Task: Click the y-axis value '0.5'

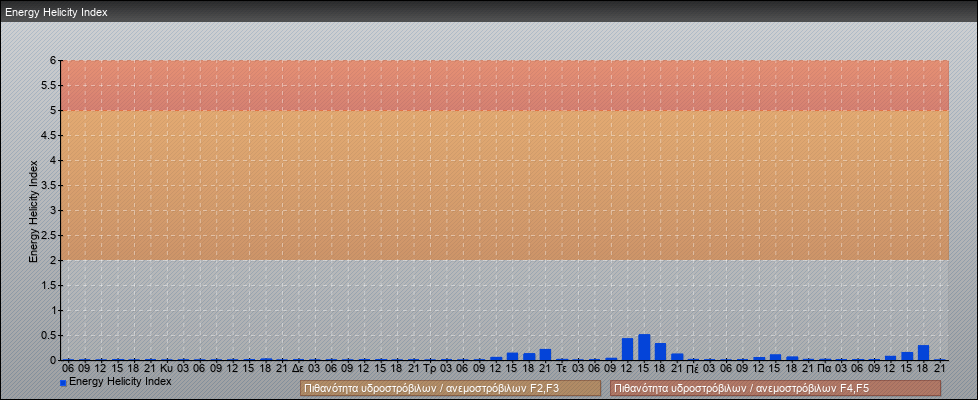Action: [49, 335]
